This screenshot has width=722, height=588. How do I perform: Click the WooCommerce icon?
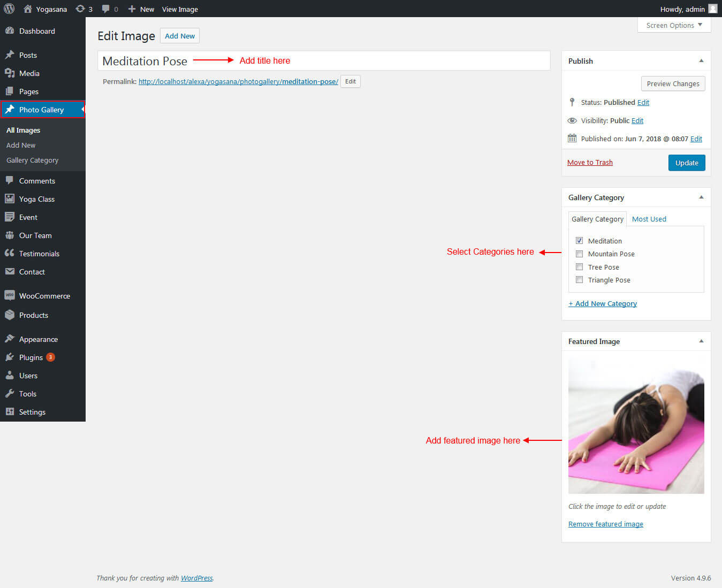pos(10,295)
